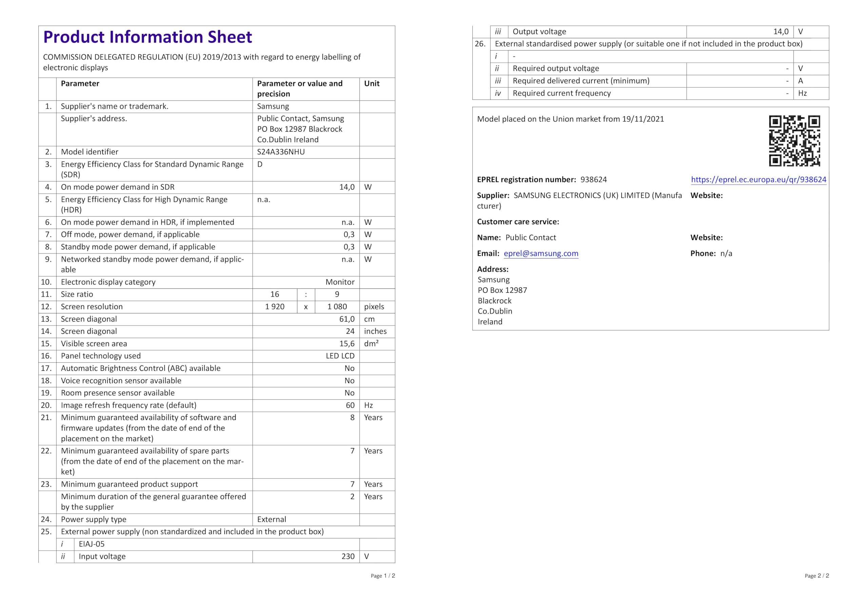Click the Customer care service heading
Image resolution: width=868 pixels, height=614 pixels.
(518, 222)
